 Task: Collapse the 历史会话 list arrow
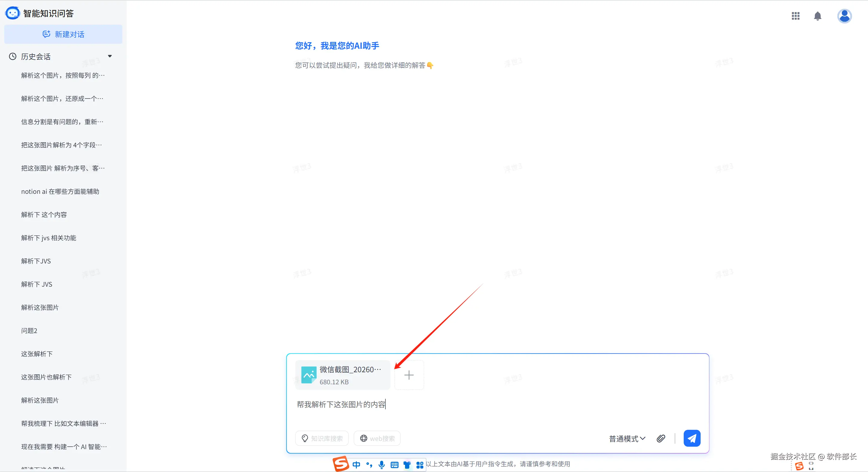[x=110, y=56]
